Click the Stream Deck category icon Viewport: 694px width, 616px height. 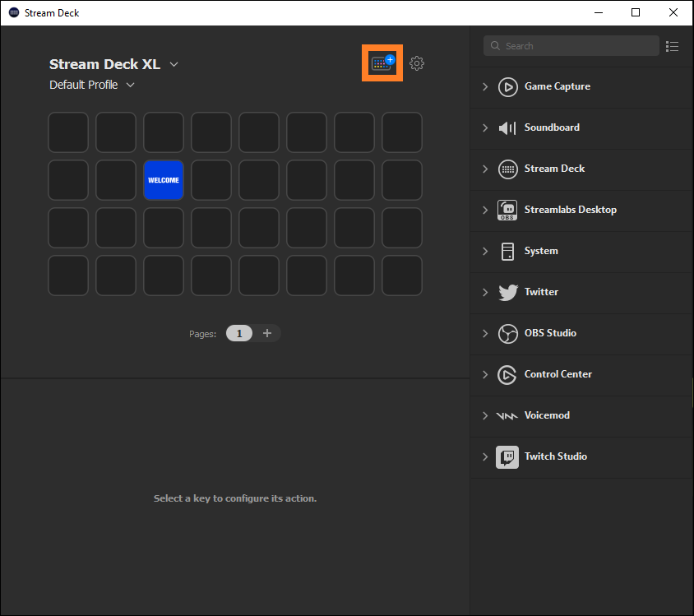click(508, 169)
